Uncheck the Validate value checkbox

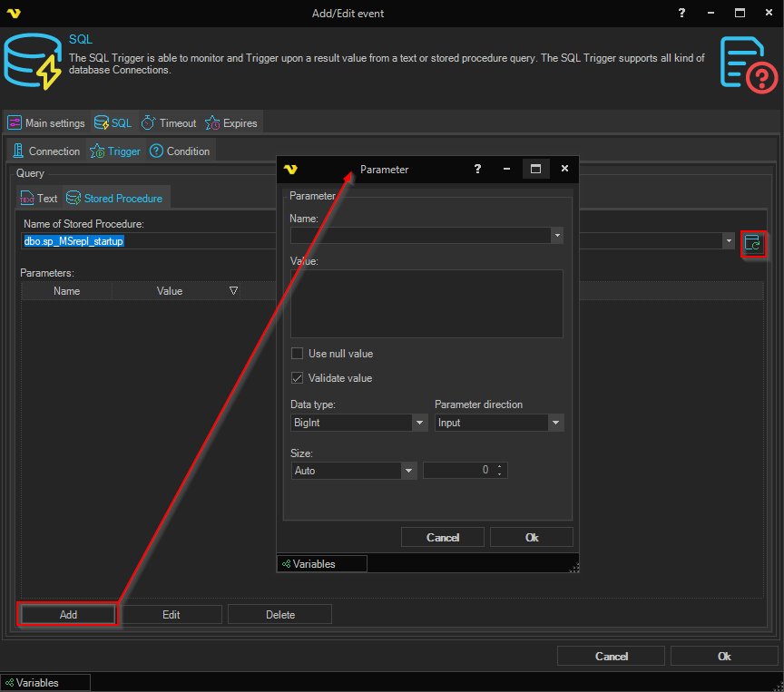pos(297,378)
